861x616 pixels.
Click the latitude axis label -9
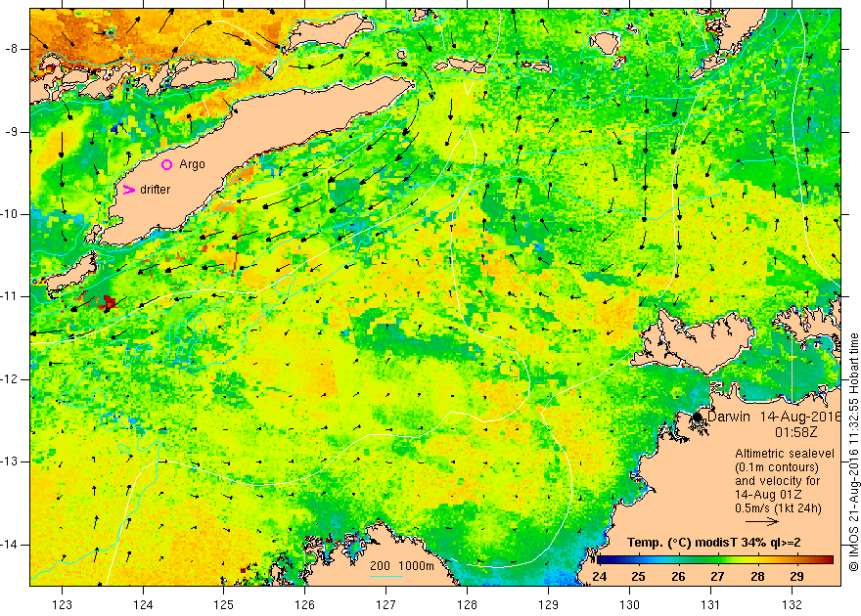click(x=10, y=132)
